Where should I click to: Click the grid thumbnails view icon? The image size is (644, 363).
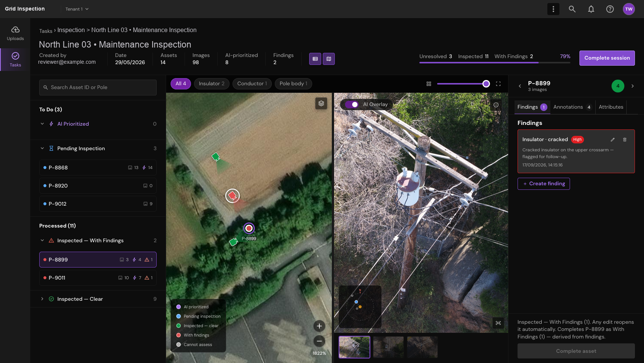429,84
